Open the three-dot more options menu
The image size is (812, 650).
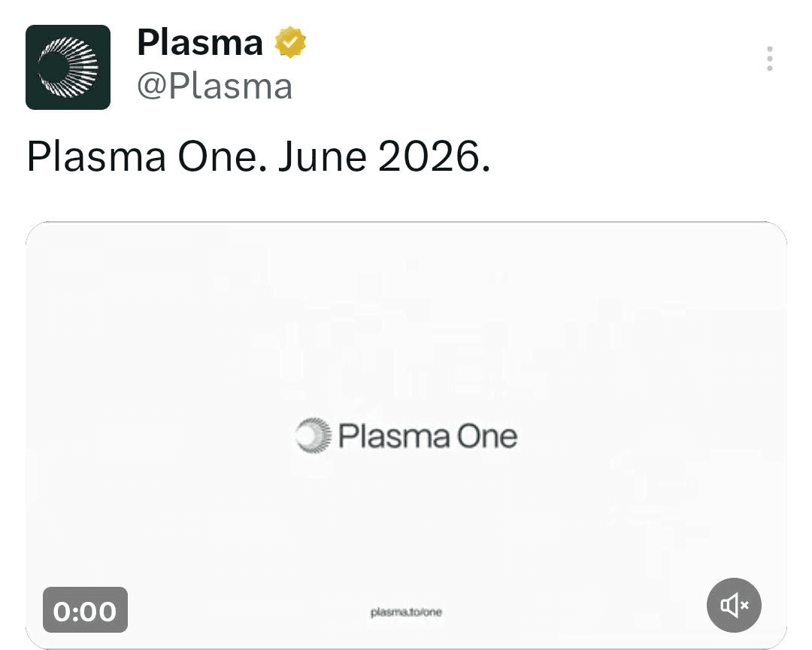pos(769,59)
